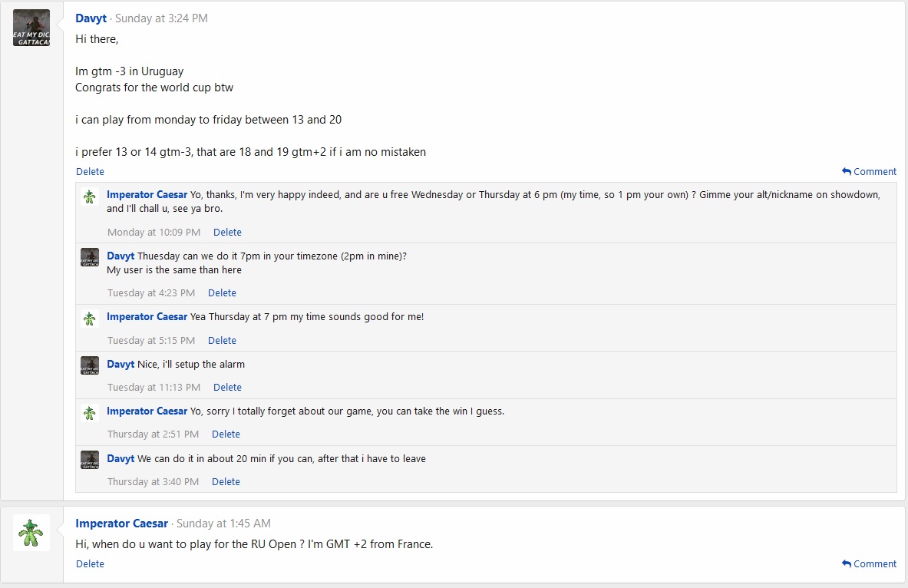908x588 pixels.
Task: Click Davyt's avatar in Thursday 3:40 comment
Action: coord(90,461)
